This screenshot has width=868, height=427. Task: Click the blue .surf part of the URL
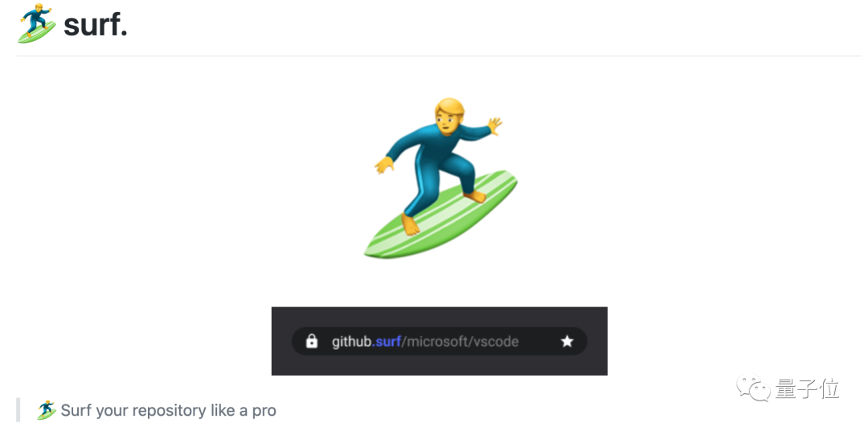387,341
